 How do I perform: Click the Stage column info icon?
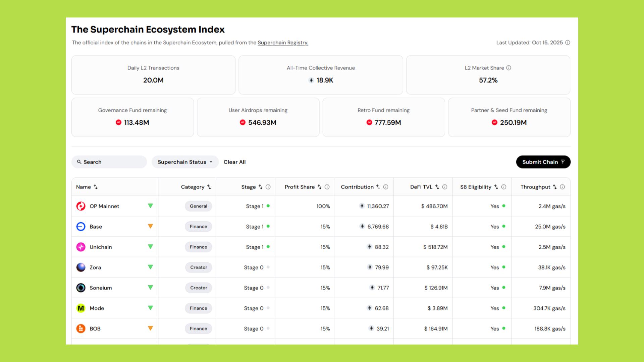tap(268, 187)
